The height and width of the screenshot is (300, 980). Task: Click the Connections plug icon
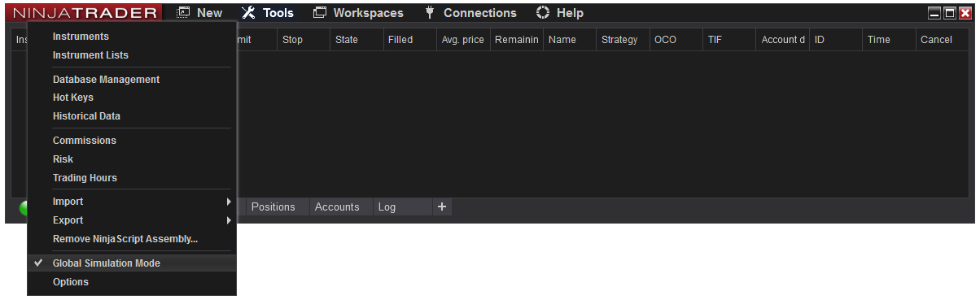pos(430,13)
